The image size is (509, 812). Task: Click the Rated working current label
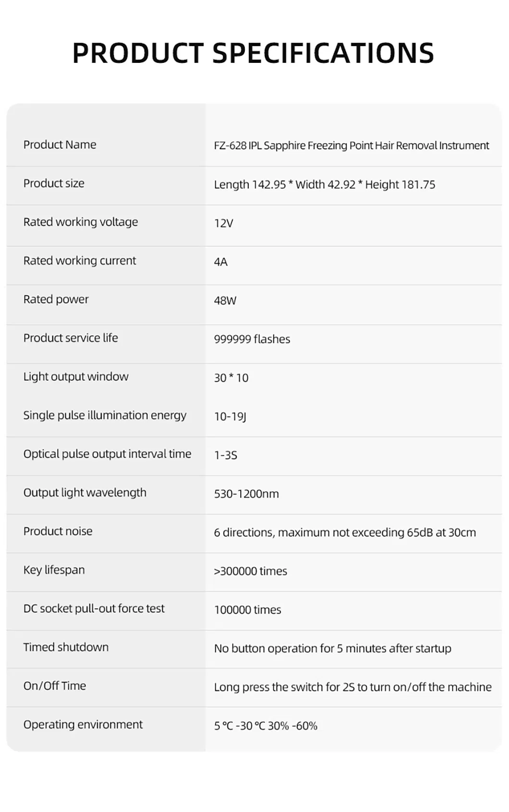(80, 261)
